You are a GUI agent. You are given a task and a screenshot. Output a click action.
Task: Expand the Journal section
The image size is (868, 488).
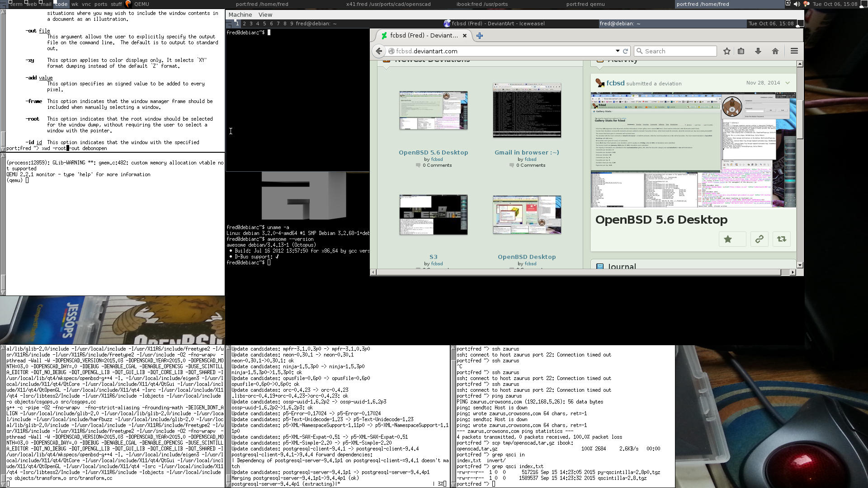621,267
